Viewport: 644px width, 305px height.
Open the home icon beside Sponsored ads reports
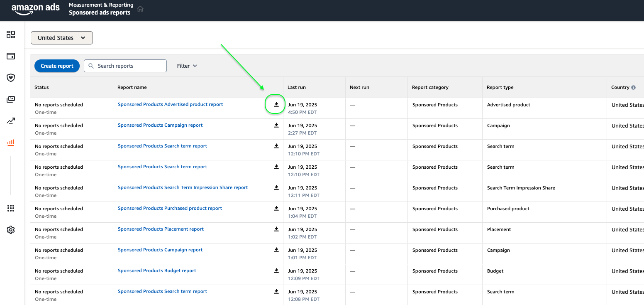[x=140, y=9]
